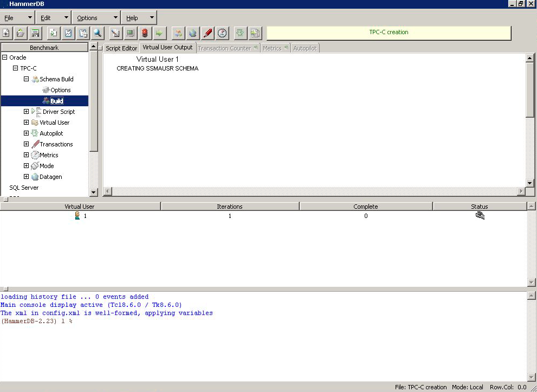This screenshot has height=392, width=537.
Task: Expand the Datagen tree node
Action: point(26,177)
